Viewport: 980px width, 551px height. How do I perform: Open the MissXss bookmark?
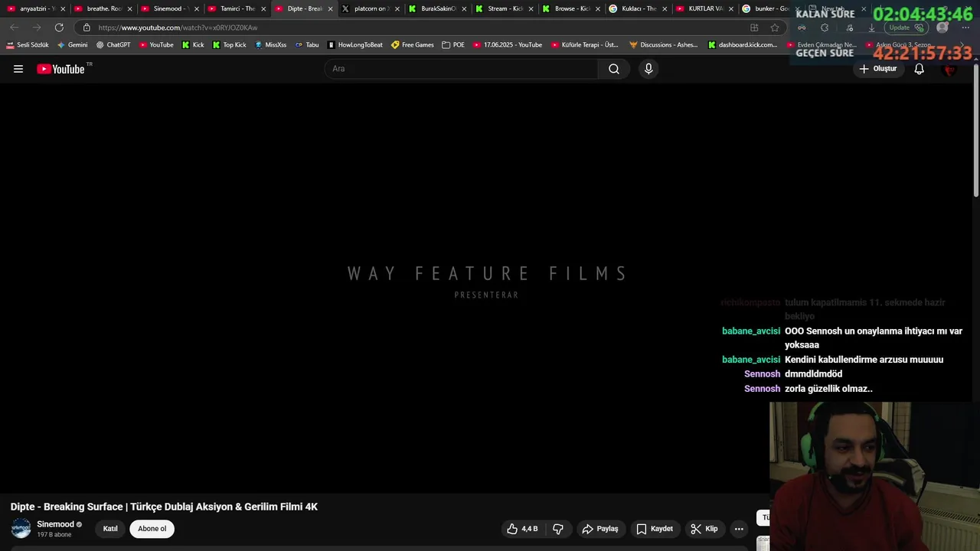(x=270, y=45)
